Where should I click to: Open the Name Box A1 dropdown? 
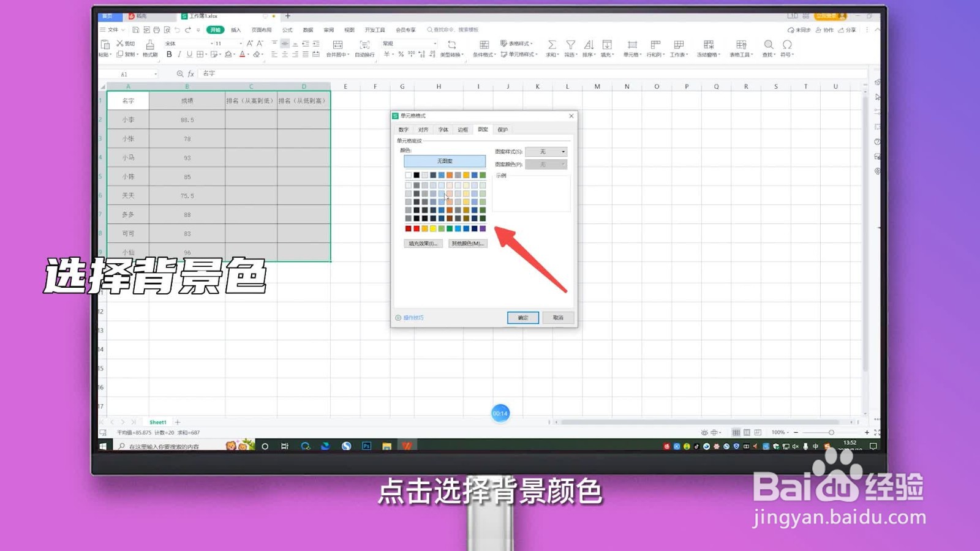156,74
